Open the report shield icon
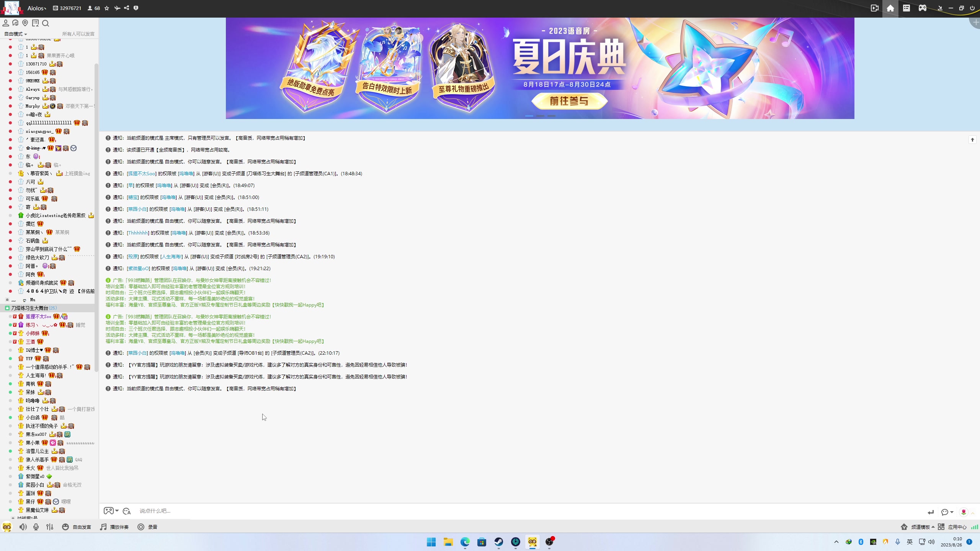The width and height of the screenshot is (980, 551). coord(136,8)
